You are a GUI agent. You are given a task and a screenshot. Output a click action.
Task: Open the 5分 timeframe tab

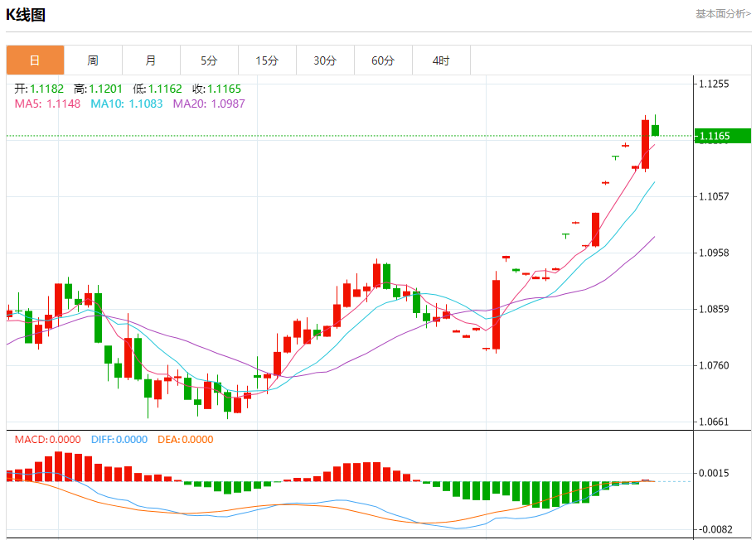tap(209, 60)
